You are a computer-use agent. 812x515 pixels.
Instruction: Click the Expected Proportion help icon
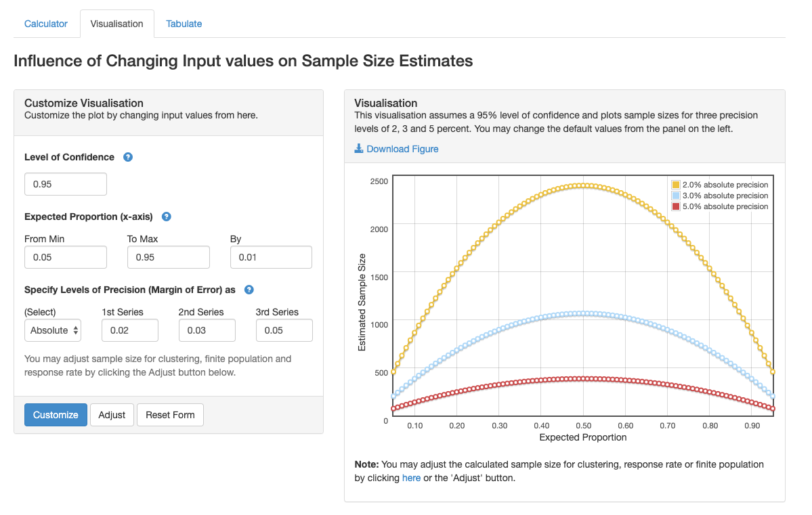click(166, 217)
